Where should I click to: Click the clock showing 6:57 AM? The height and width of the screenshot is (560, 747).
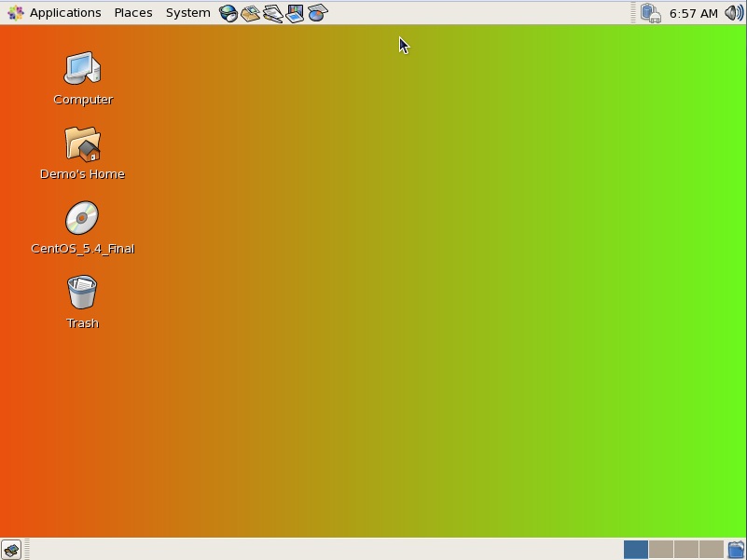click(x=694, y=12)
